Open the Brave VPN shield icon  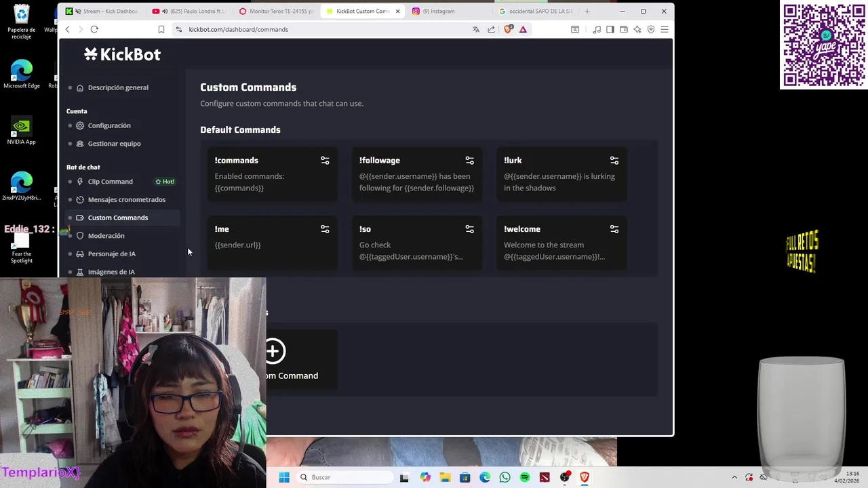[651, 29]
